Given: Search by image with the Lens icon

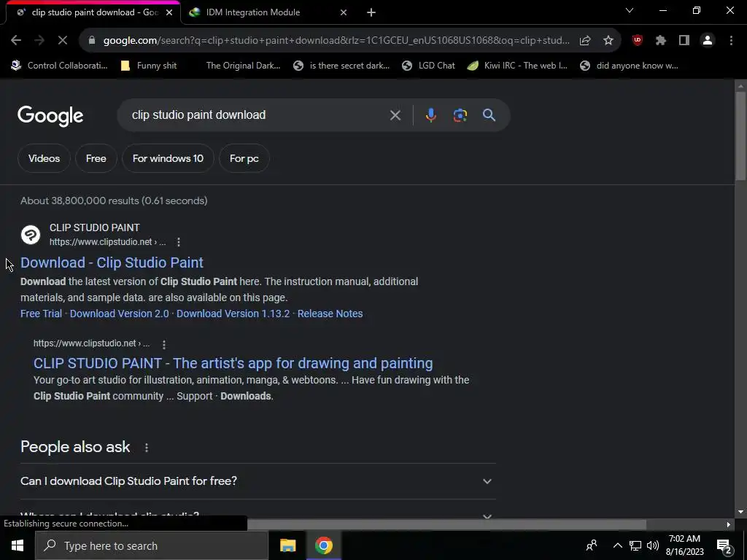Looking at the screenshot, I should 460,115.
